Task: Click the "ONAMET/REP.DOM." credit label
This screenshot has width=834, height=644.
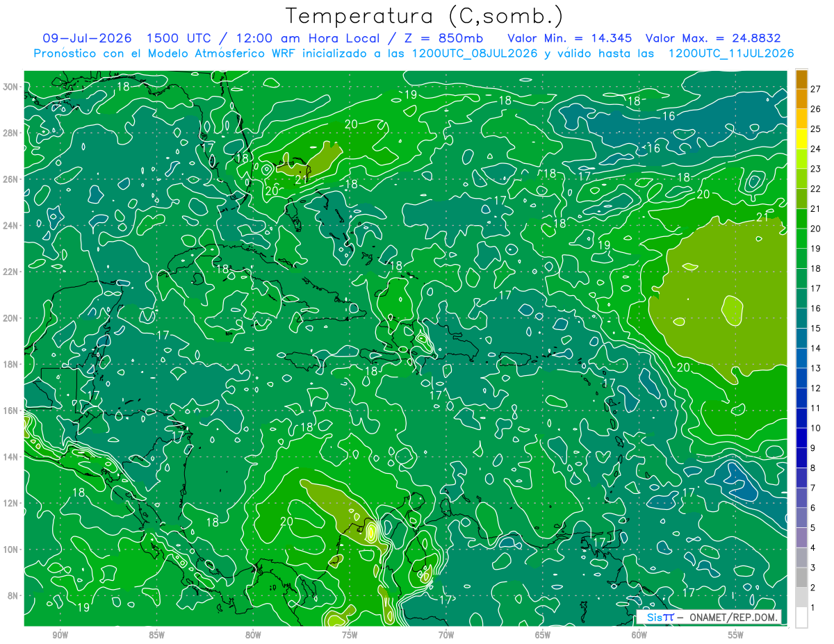Action: point(732,618)
